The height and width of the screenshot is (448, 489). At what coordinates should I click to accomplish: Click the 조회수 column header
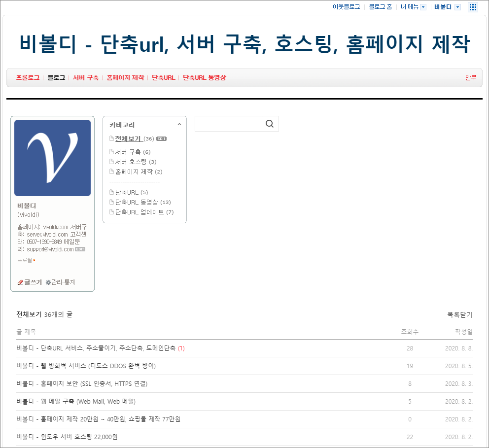(410, 332)
